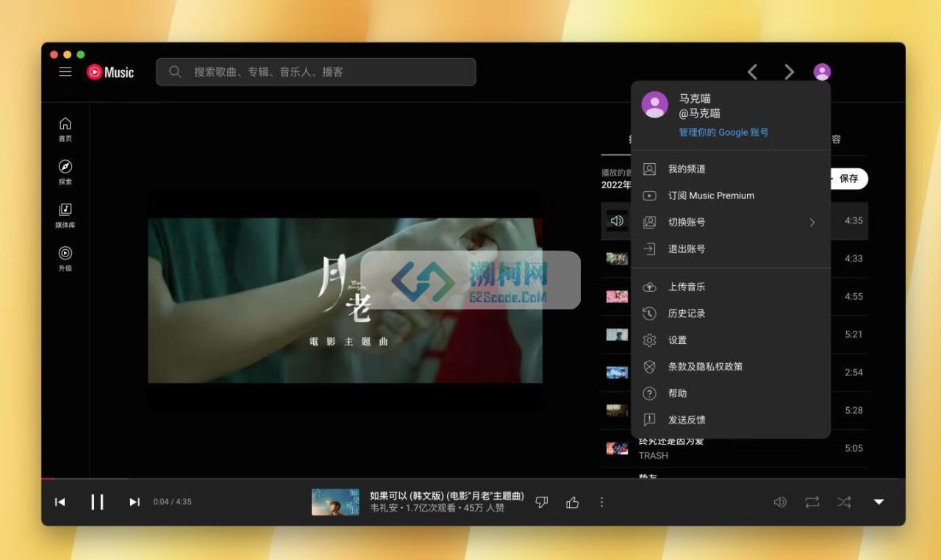
Task: Select 历史记录 menu entry
Action: [x=731, y=313]
